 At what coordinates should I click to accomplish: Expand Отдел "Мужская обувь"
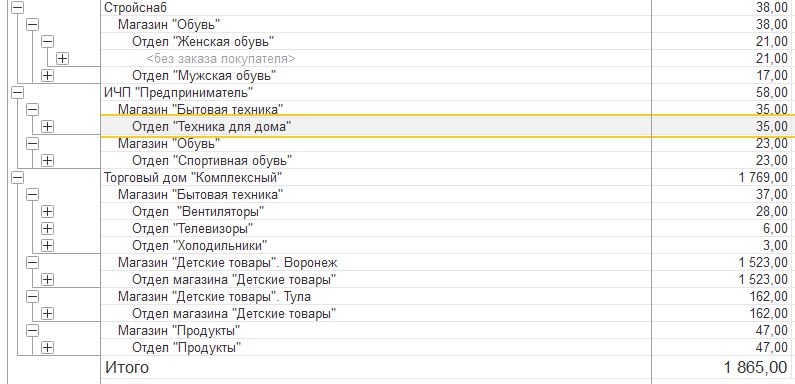pyautogui.click(x=47, y=75)
